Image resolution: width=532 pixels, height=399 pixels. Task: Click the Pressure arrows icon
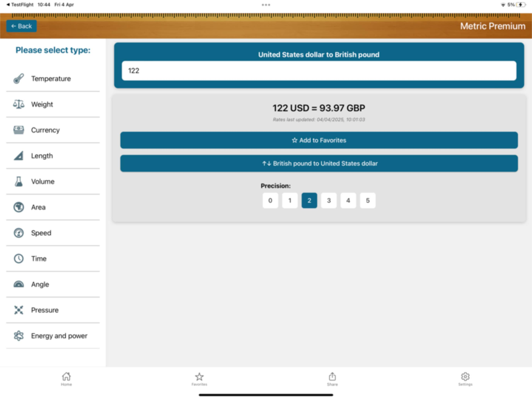[x=19, y=310]
